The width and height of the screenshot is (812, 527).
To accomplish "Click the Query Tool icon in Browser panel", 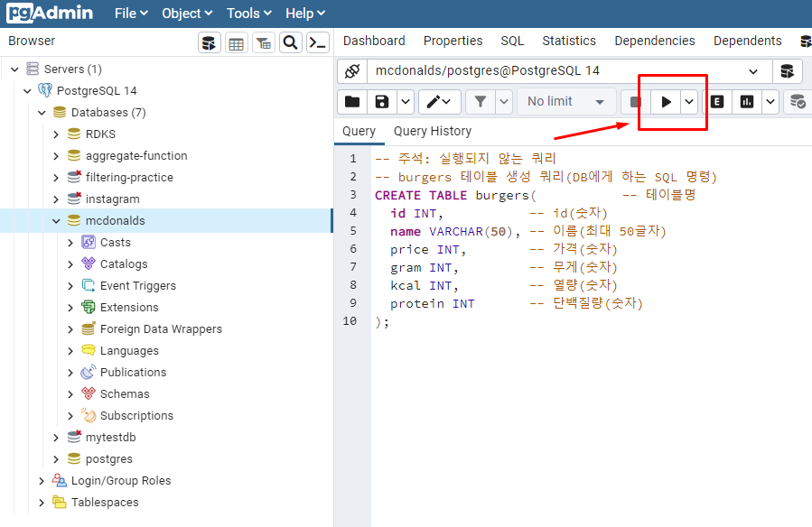I will [x=210, y=43].
